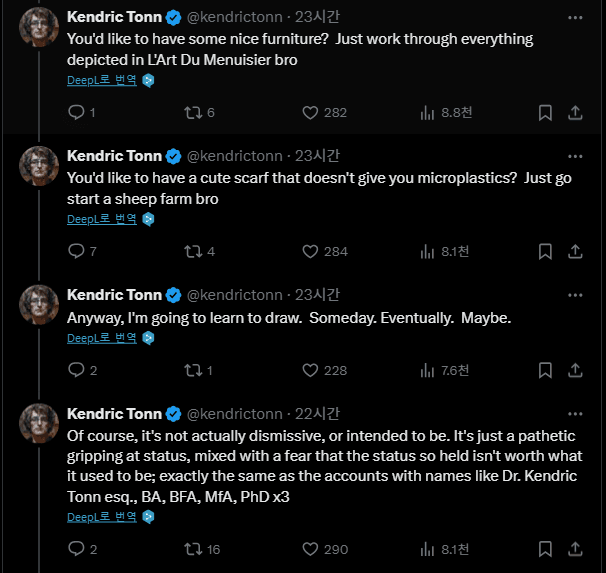The image size is (606, 573).
Task: Click @kendrictonn handle on sheep farm tweet
Action: pyautogui.click(x=233, y=156)
